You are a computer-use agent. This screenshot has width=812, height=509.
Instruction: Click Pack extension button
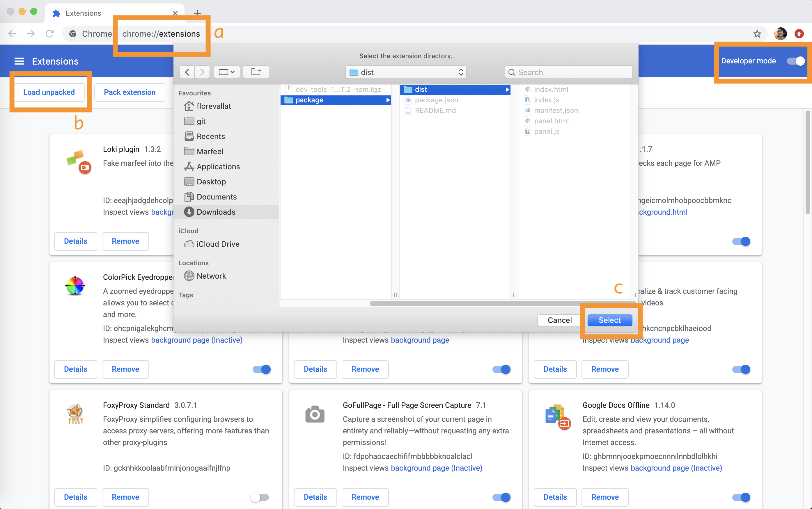[x=130, y=92]
